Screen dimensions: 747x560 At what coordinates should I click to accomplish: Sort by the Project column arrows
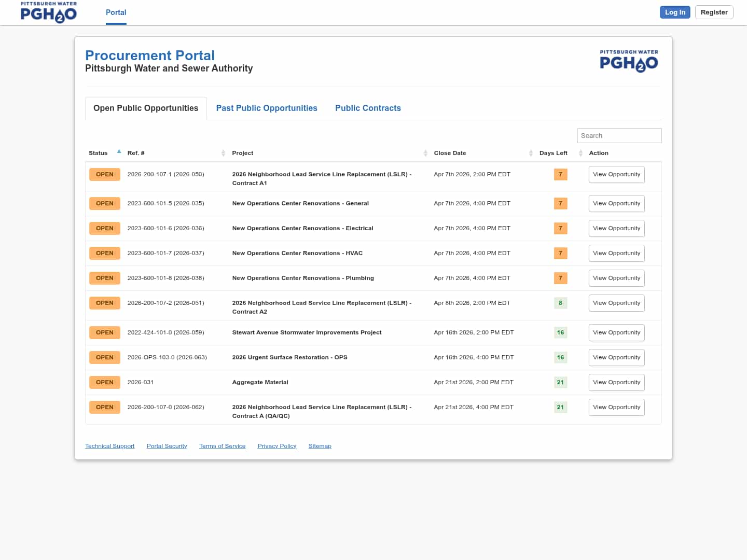pyautogui.click(x=425, y=153)
